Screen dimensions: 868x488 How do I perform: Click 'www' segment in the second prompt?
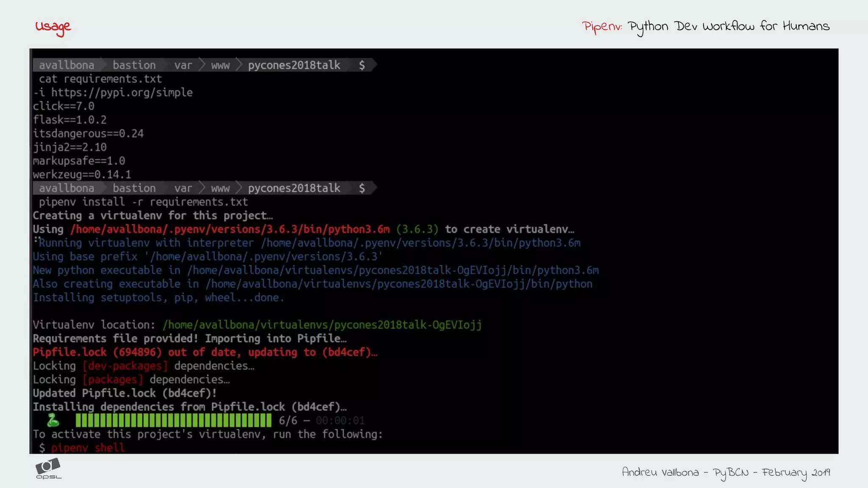[x=220, y=188]
